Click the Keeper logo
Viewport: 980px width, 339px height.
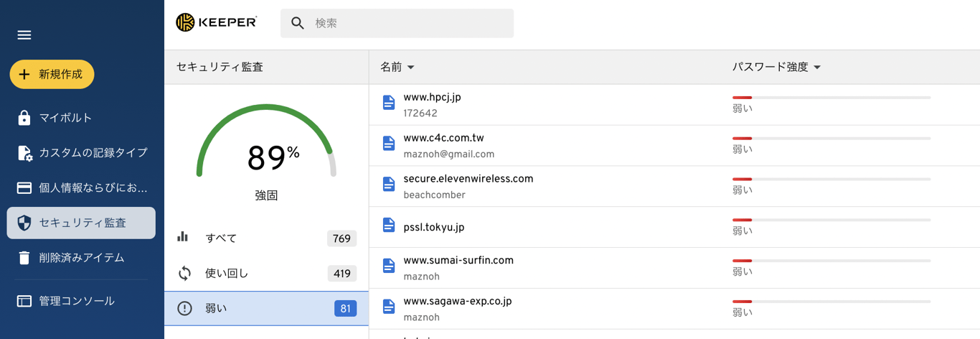pos(216,22)
